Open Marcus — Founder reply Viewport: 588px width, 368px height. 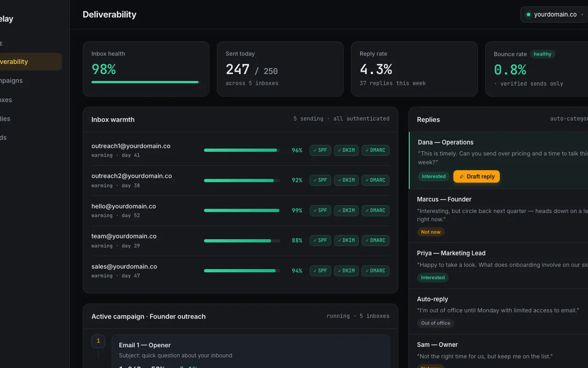pos(498,216)
